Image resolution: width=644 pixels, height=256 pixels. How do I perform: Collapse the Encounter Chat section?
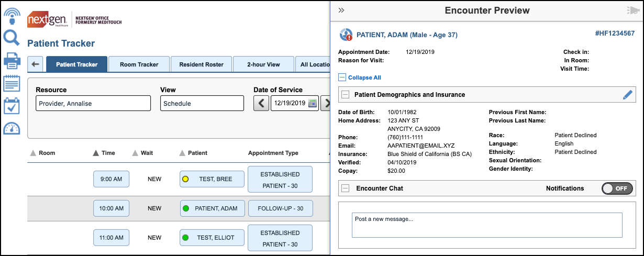click(x=346, y=188)
